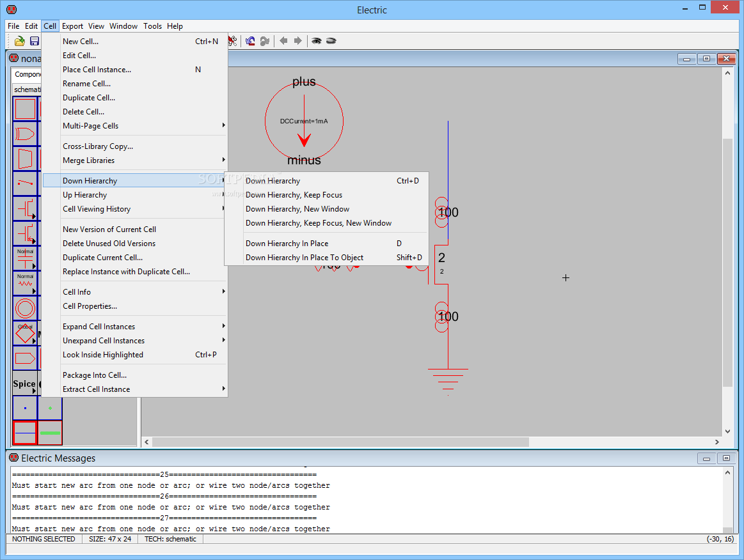Open library with the folder toolbar icon

coord(19,42)
